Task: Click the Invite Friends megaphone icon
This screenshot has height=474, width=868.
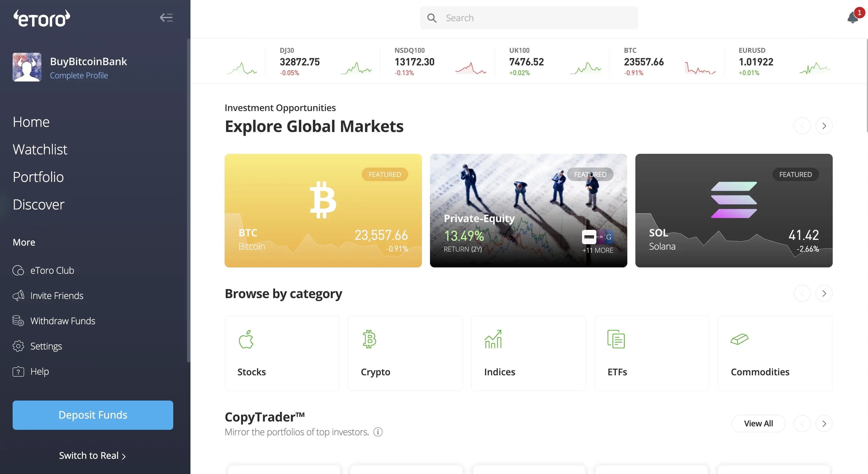Action: point(18,296)
